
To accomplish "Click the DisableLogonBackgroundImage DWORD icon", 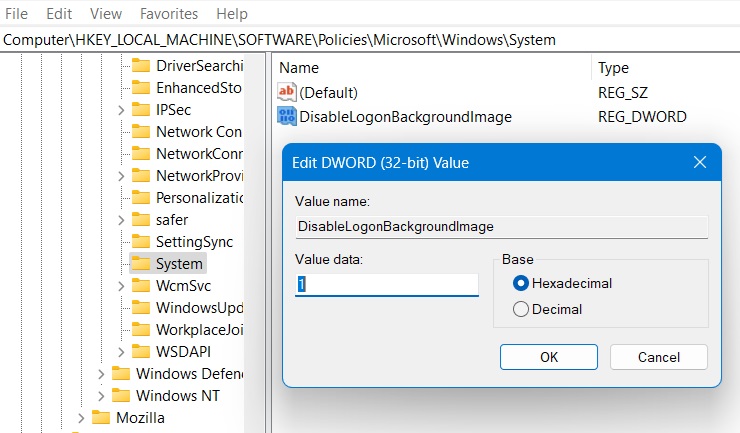I will coord(286,116).
